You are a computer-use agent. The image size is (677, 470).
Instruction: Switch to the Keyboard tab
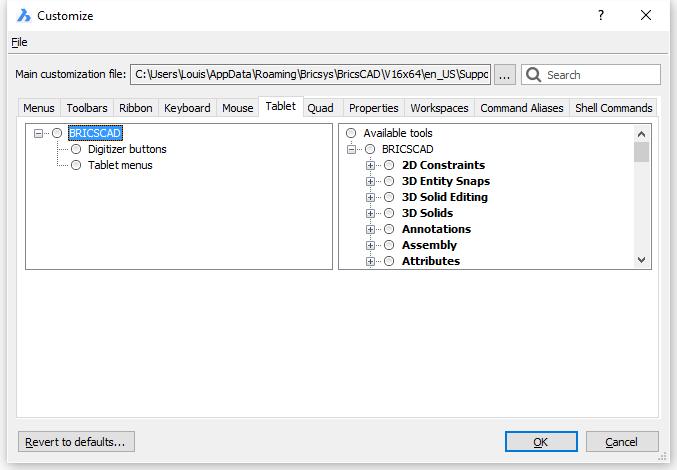(x=187, y=108)
